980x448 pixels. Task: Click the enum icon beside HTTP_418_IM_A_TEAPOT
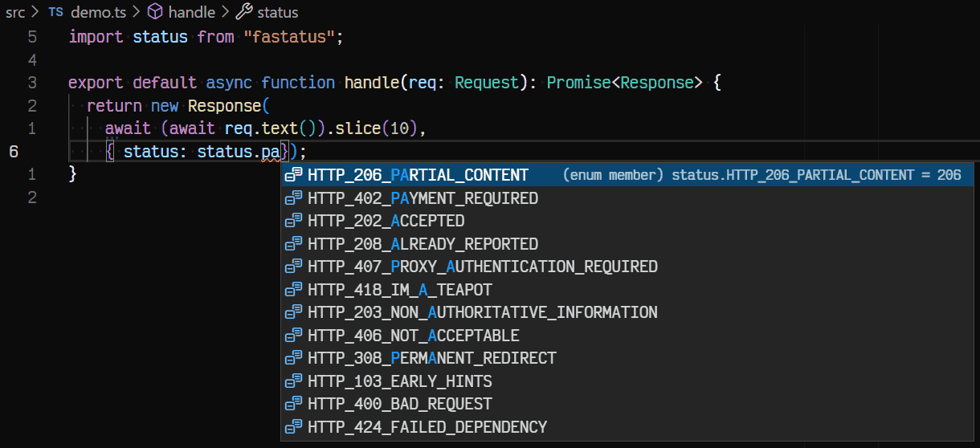tap(294, 290)
